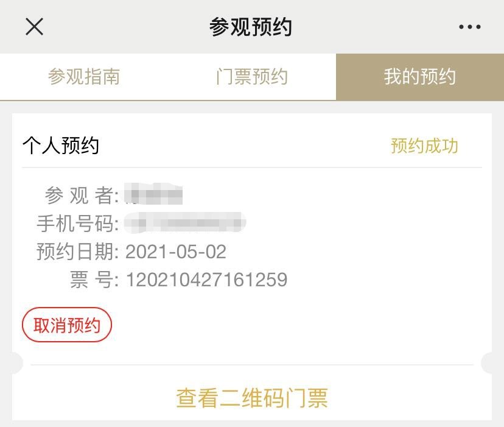This screenshot has width=504, height=427.
Task: Click the 预约日期 field label
Action: (x=78, y=252)
